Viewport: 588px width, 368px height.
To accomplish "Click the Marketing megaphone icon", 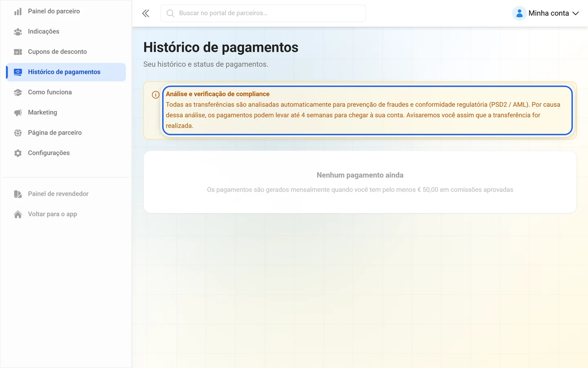I will click(x=18, y=112).
